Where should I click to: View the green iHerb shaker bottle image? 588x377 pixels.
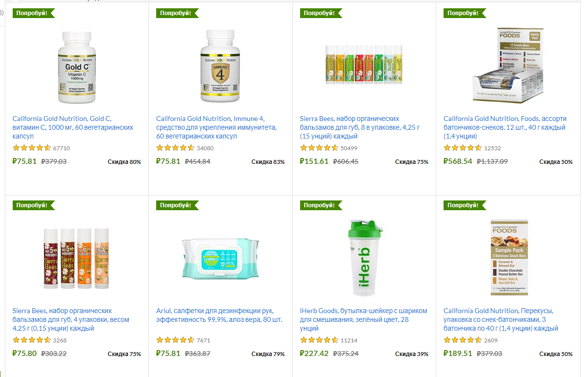[x=364, y=258]
